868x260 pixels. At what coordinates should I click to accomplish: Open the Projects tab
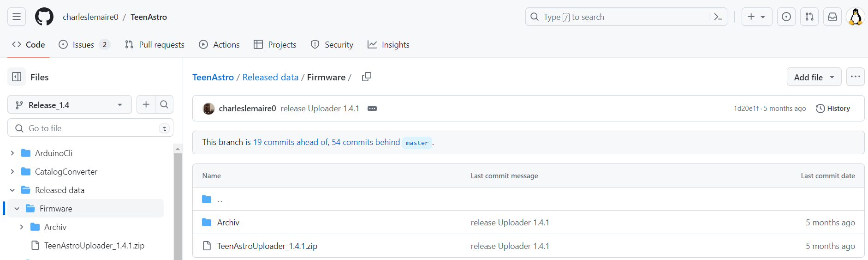coord(275,45)
